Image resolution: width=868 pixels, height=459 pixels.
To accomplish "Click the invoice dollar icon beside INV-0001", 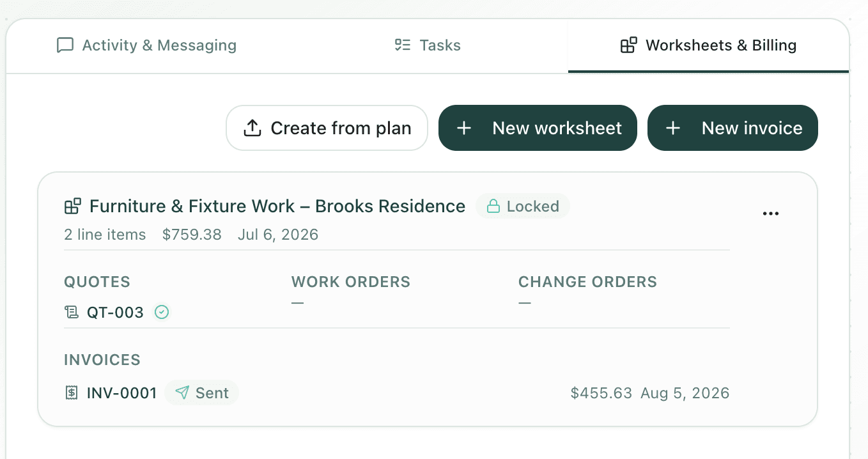I will 72,393.
